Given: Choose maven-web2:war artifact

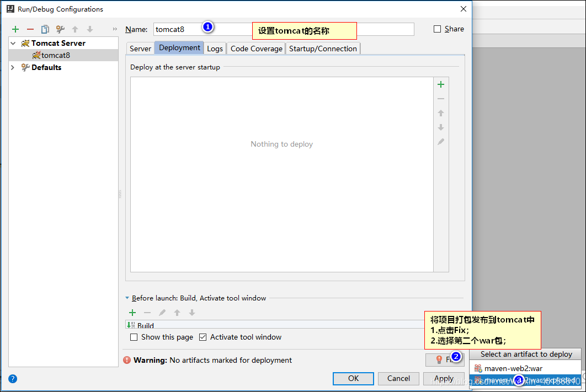Looking at the screenshot, I should pos(525,368).
